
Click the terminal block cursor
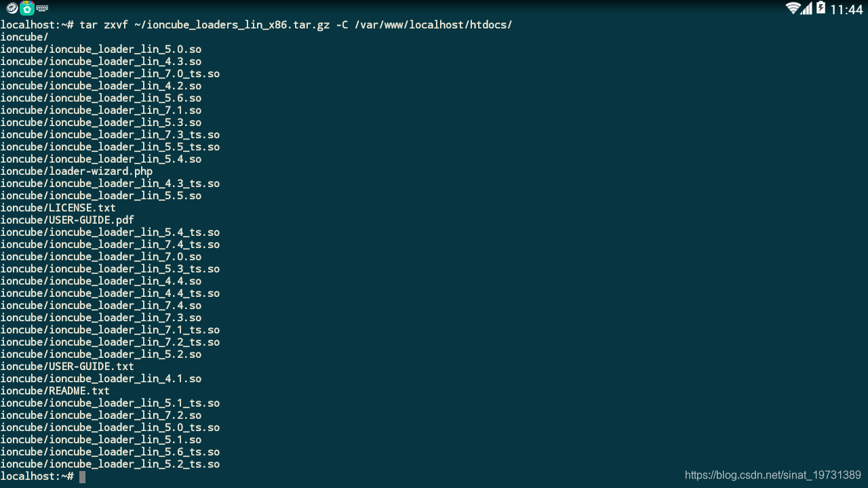(82, 476)
